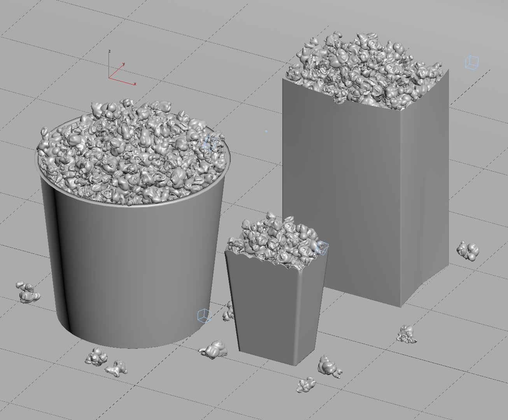Screen dimensions: 508x420
Task: Pick the popcorn pile inside the round bucket
Action: tap(132, 152)
